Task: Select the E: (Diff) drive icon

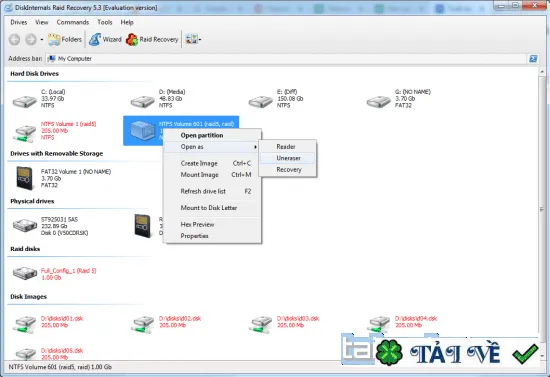Action: click(x=260, y=101)
